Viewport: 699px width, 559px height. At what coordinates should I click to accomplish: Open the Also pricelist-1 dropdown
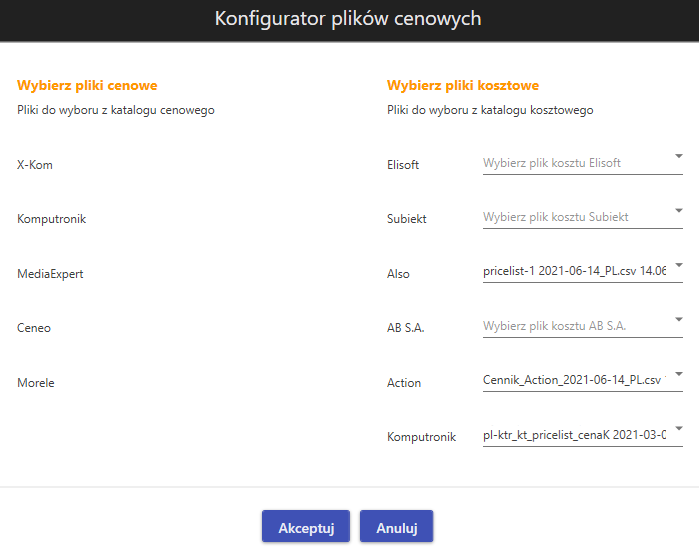583,271
